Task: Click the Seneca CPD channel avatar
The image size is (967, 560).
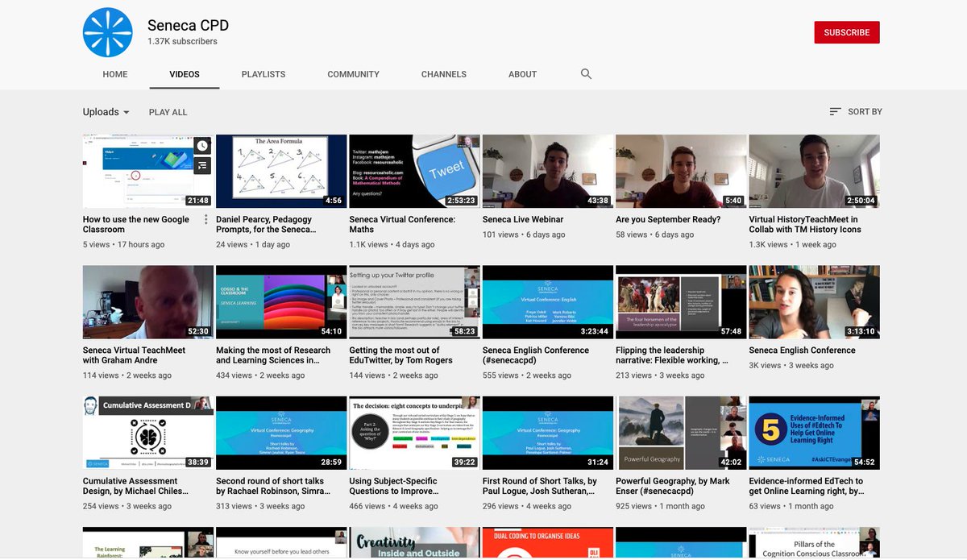Action: coord(107,32)
